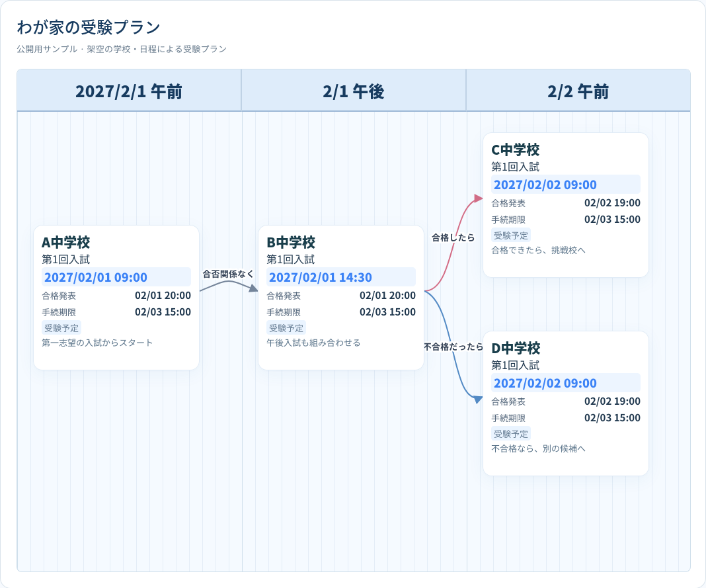Open the B中学校 card title

tap(291, 242)
